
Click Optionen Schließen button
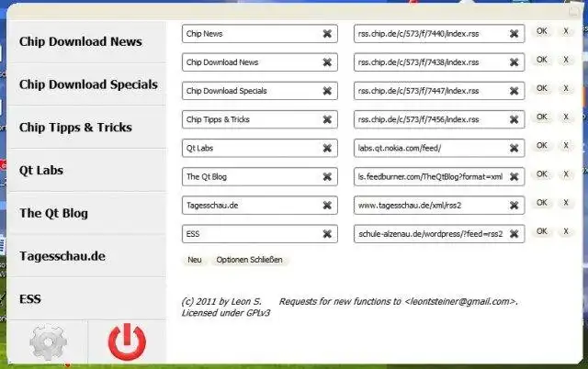[249, 260]
